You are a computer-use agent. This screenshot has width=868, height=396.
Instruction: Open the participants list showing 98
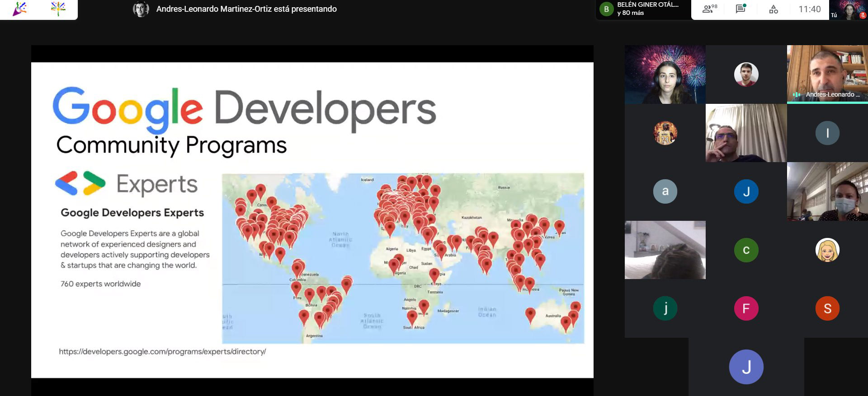(x=710, y=9)
